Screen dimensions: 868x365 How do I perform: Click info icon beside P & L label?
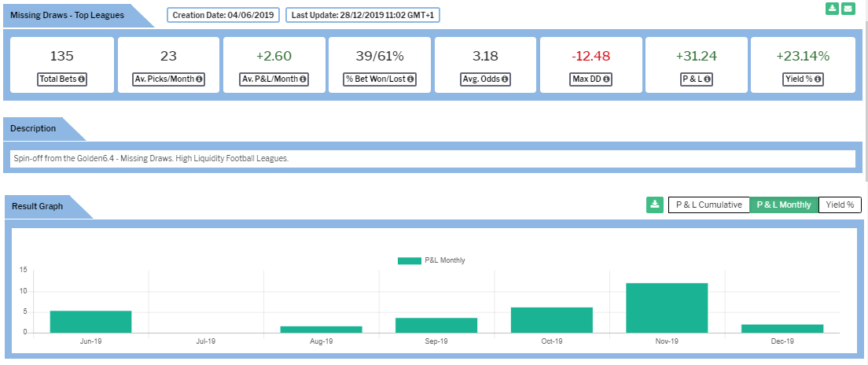click(707, 79)
